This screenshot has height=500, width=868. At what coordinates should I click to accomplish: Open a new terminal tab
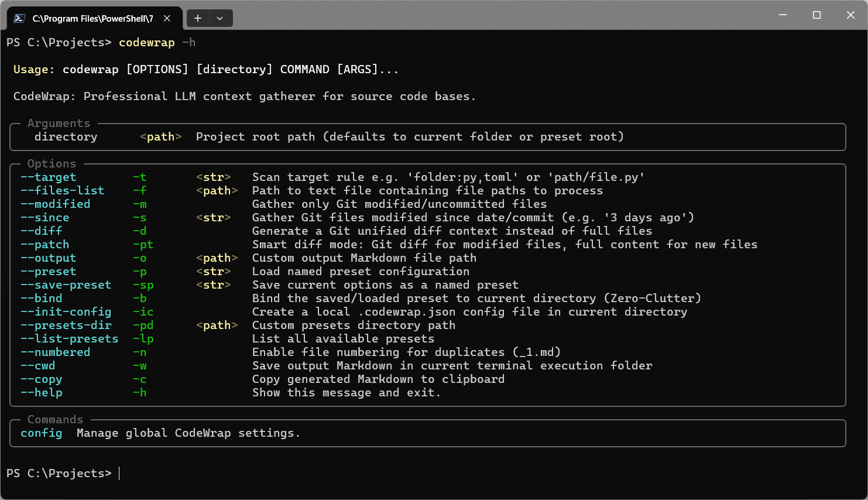click(x=198, y=18)
